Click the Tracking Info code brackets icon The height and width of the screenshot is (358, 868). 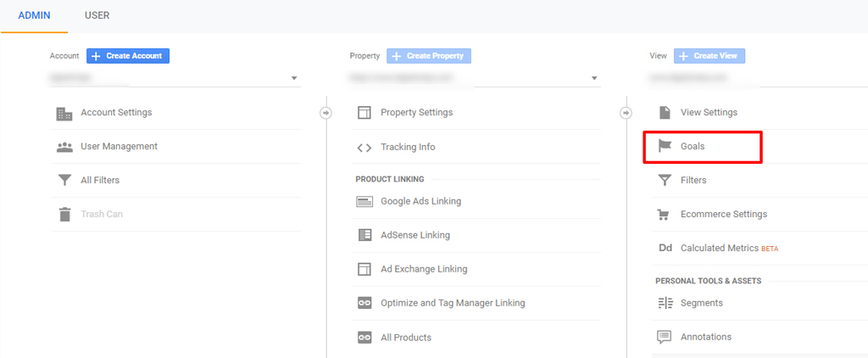click(x=364, y=148)
